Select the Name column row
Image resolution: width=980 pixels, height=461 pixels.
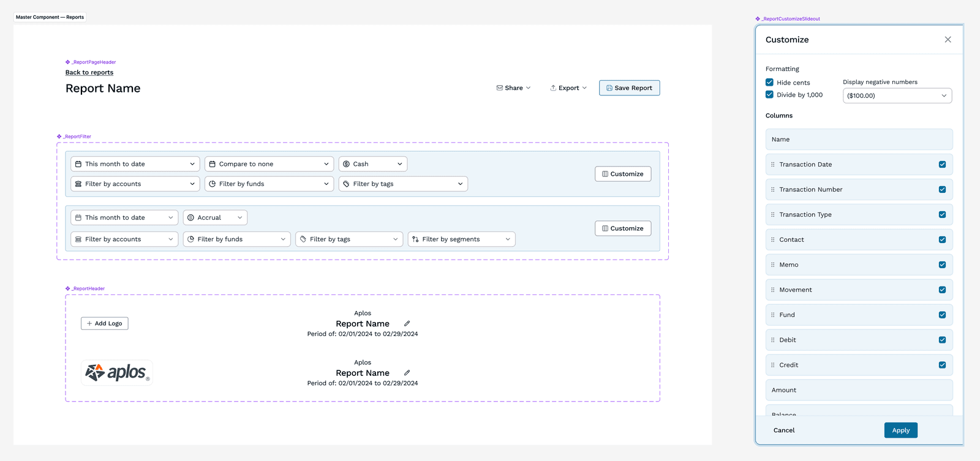click(859, 140)
